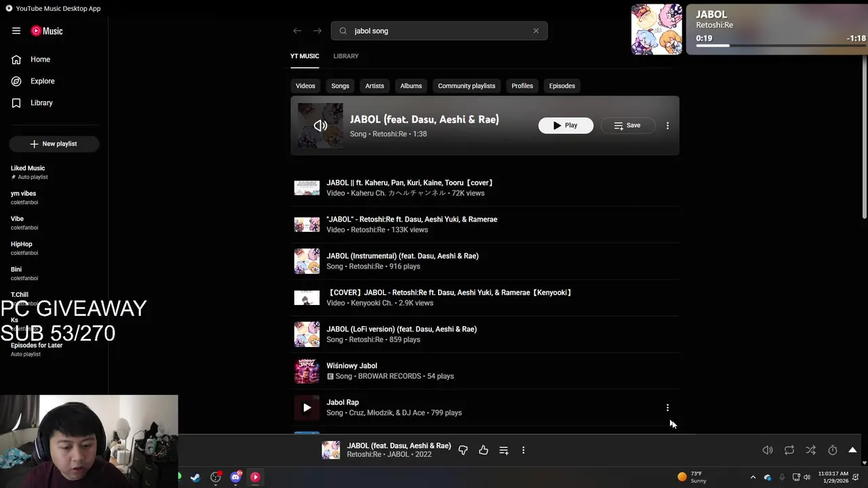Open the weather widget showing 73°F

pos(692,477)
